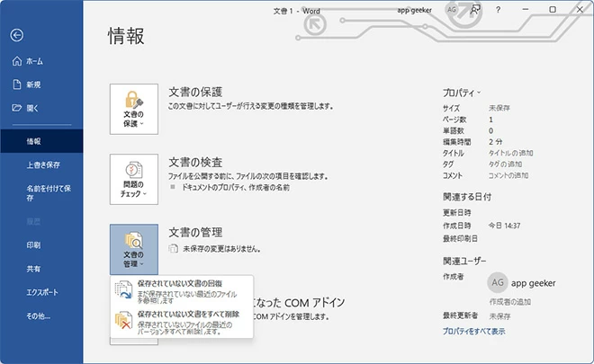Click the back arrow to exit backstage
This screenshot has height=364, width=594.
tap(17, 35)
